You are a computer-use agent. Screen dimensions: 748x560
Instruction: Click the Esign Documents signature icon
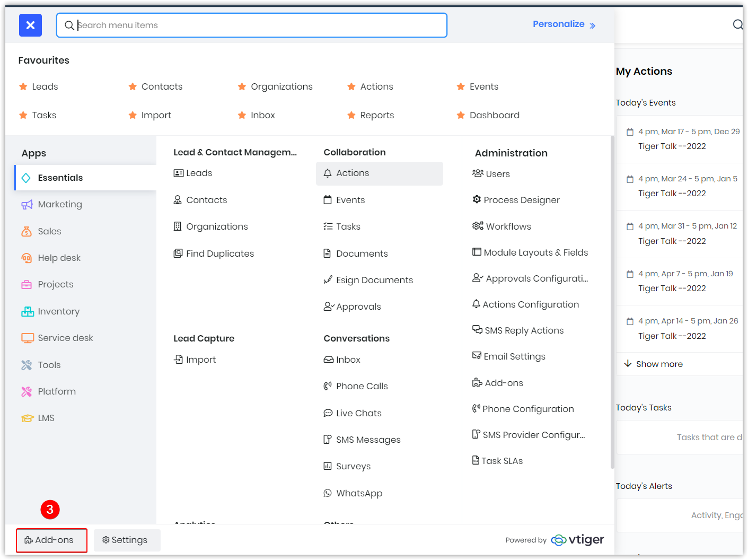click(328, 280)
